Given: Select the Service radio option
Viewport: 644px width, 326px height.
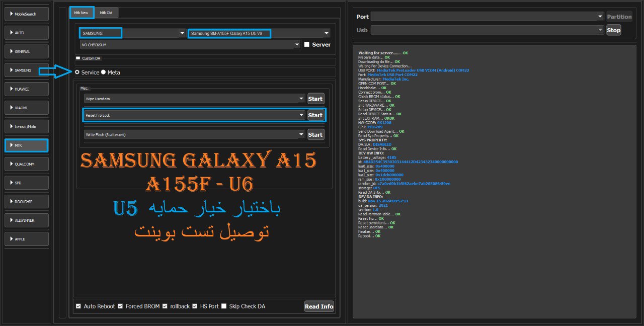Looking at the screenshot, I should click(77, 72).
